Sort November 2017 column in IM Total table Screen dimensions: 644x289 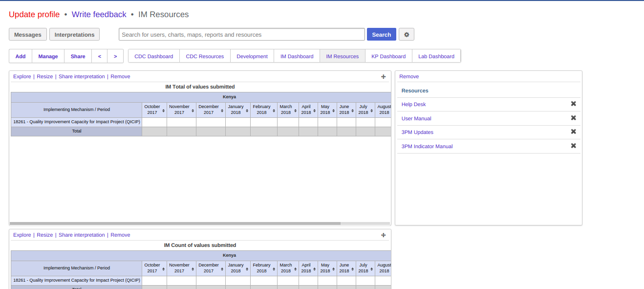coord(193,111)
